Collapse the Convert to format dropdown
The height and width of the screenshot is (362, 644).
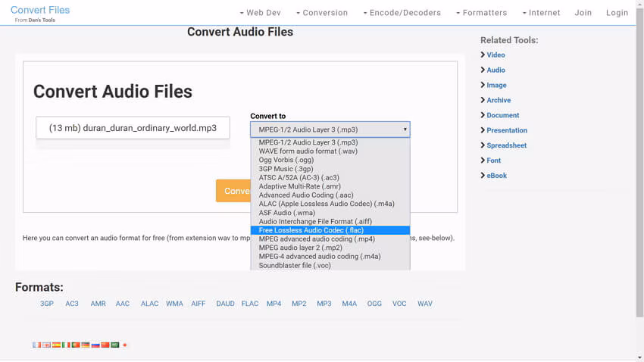(330, 130)
